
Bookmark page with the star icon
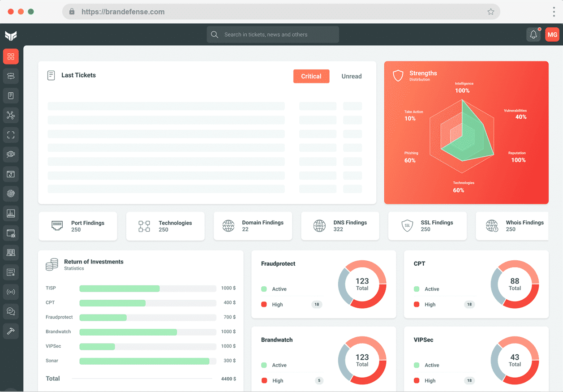[x=490, y=12]
